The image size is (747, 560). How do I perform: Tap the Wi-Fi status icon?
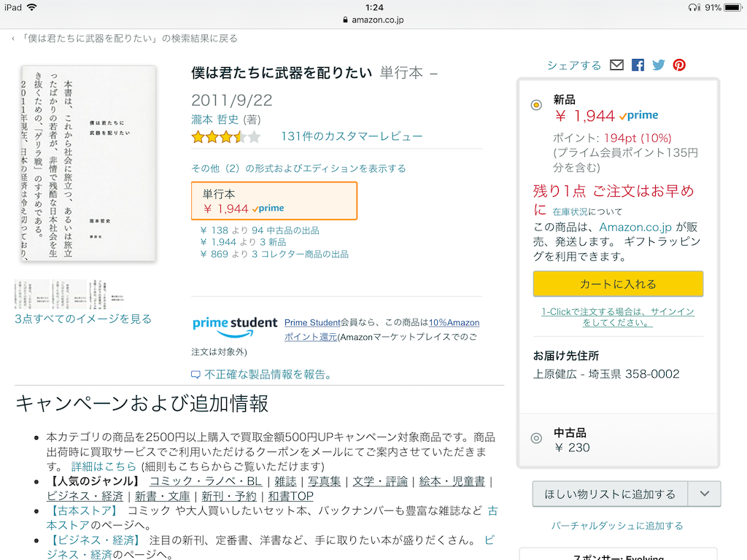[x=31, y=7]
